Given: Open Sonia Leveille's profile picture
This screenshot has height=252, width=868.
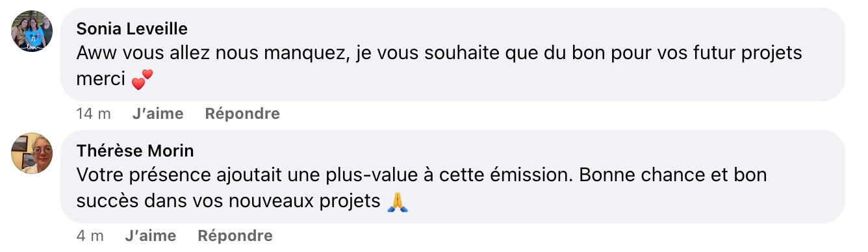Looking at the screenshot, I should tap(32, 31).
